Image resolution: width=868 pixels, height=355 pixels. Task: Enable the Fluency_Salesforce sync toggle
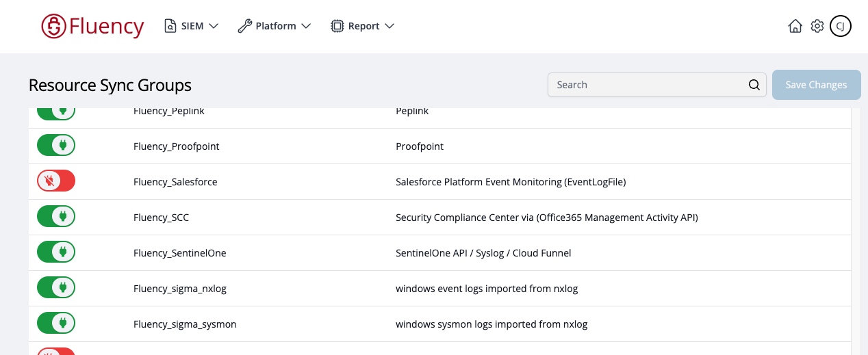pos(56,181)
